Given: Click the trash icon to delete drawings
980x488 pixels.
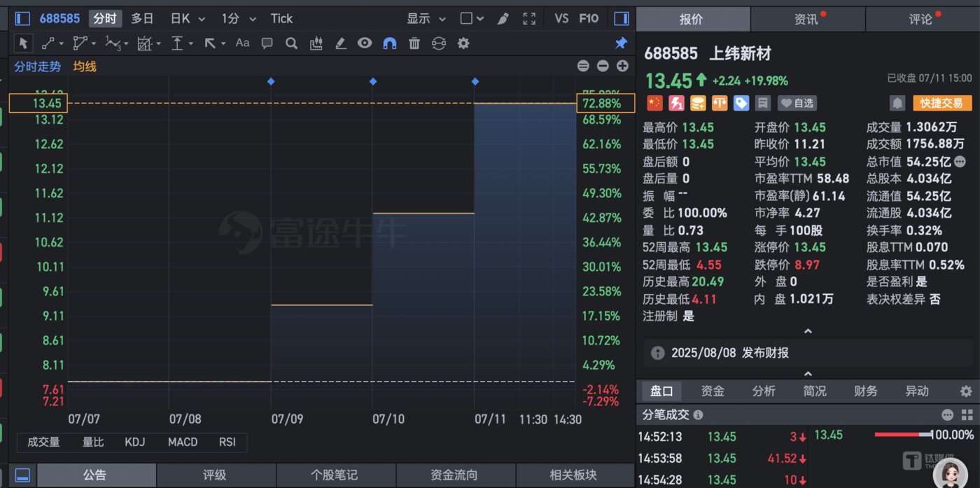Looking at the screenshot, I should coord(414,43).
